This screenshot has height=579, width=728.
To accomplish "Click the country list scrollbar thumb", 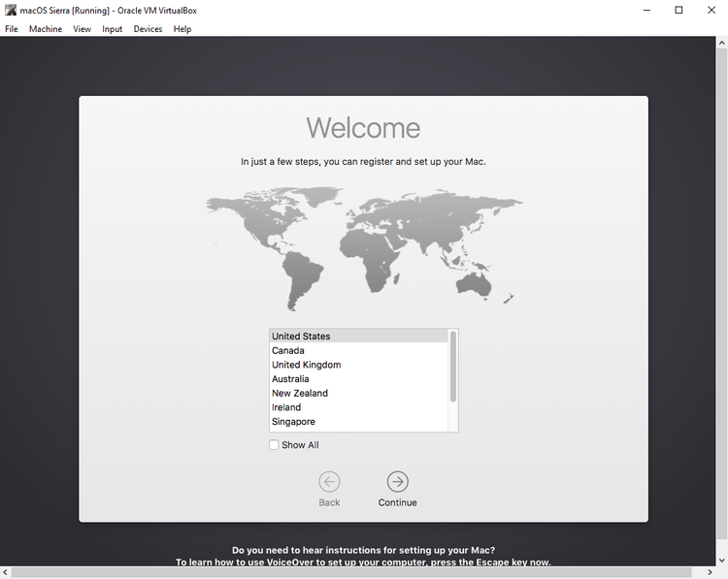I will pyautogui.click(x=453, y=367).
